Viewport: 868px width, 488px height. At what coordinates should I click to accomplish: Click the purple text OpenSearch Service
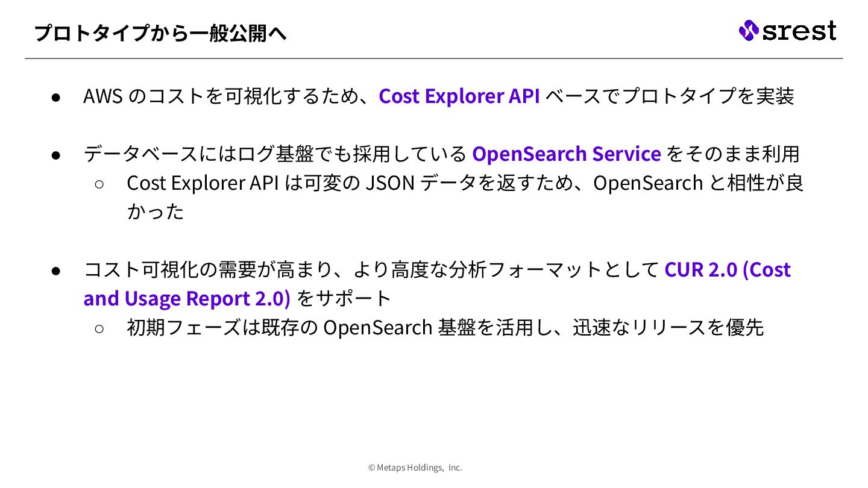[567, 154]
